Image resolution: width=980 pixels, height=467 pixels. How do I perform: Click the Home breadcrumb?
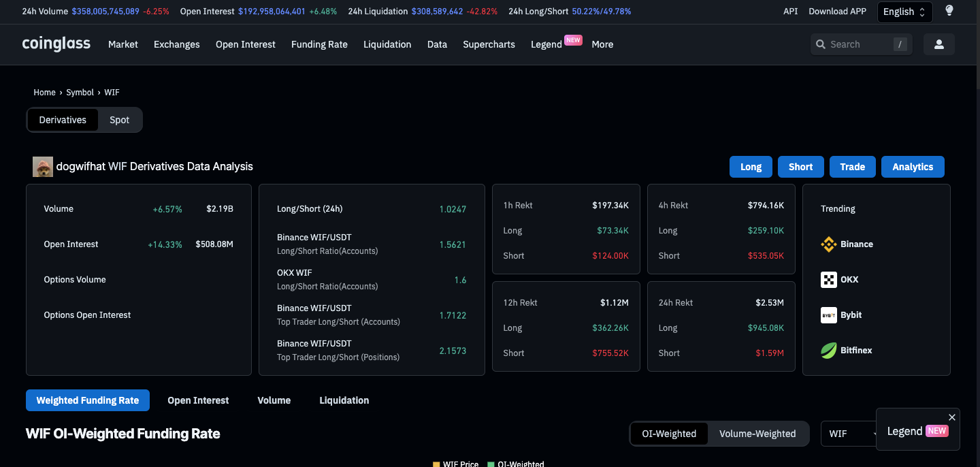pyautogui.click(x=44, y=92)
